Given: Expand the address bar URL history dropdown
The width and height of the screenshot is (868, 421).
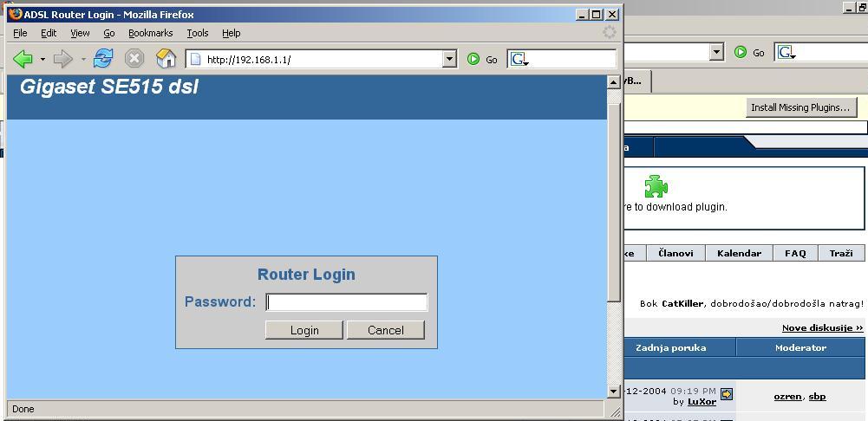Looking at the screenshot, I should tap(449, 59).
